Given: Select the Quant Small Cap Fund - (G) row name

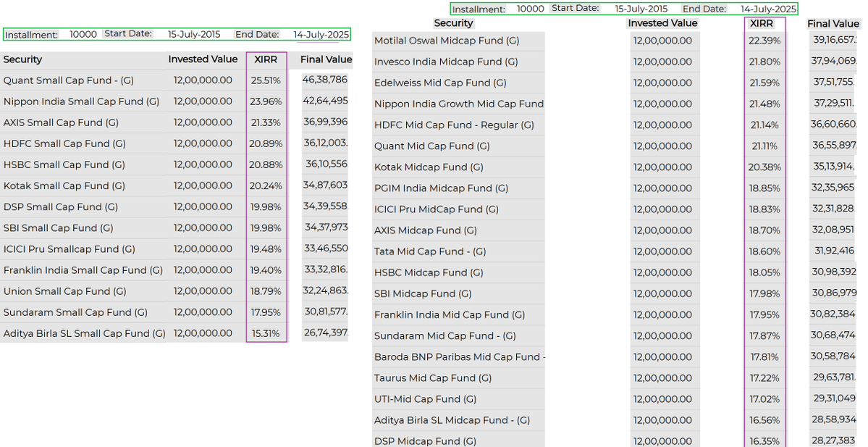Looking at the screenshot, I should pos(69,80).
